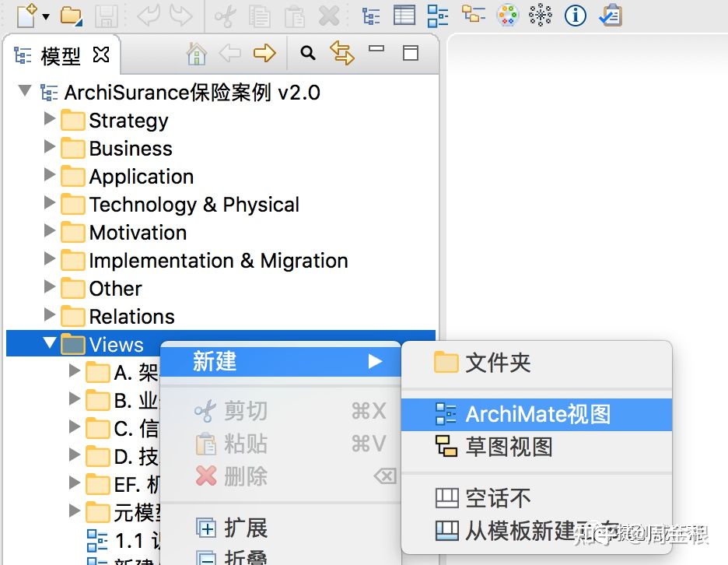Collapse the ArchiSurance保险案例 root node
The image size is (728, 565).
point(25,90)
